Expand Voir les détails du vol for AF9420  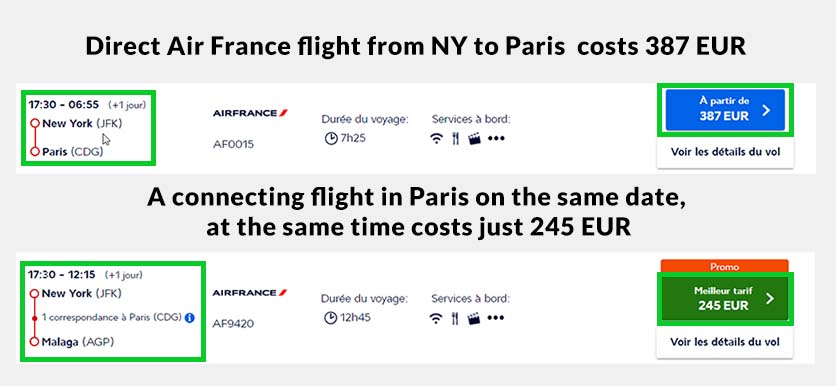(x=725, y=341)
